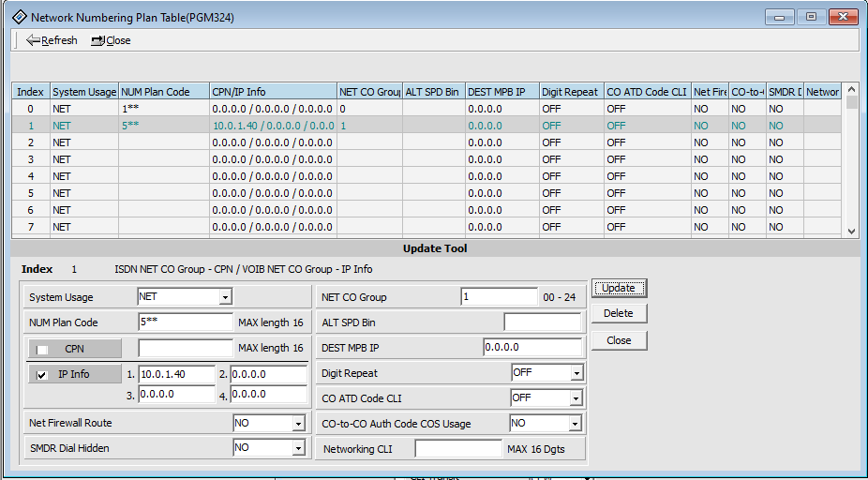Click Close button in Update Tool
Image resolution: width=868 pixels, height=480 pixels.
pyautogui.click(x=619, y=340)
